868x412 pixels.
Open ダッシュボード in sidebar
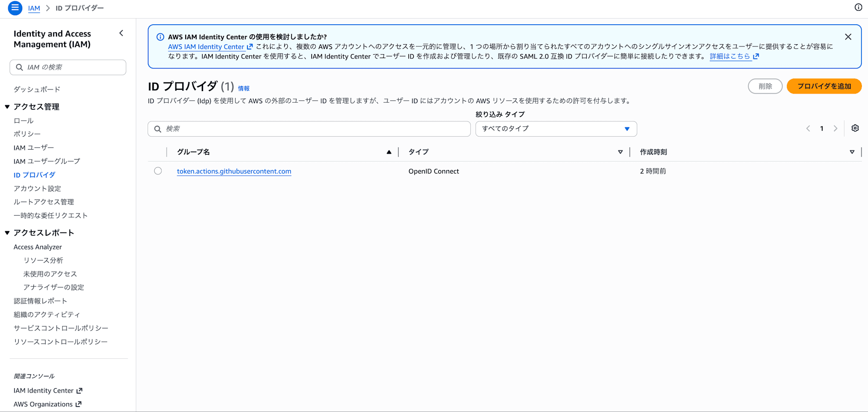(x=37, y=89)
